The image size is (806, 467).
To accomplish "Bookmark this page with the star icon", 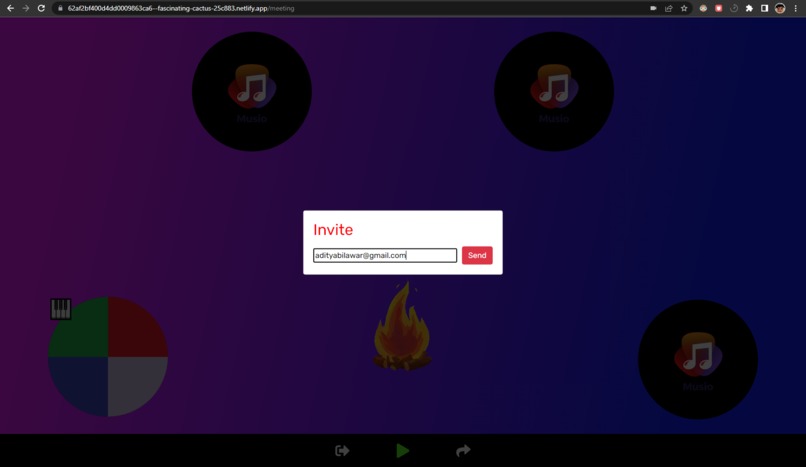I will pos(684,8).
